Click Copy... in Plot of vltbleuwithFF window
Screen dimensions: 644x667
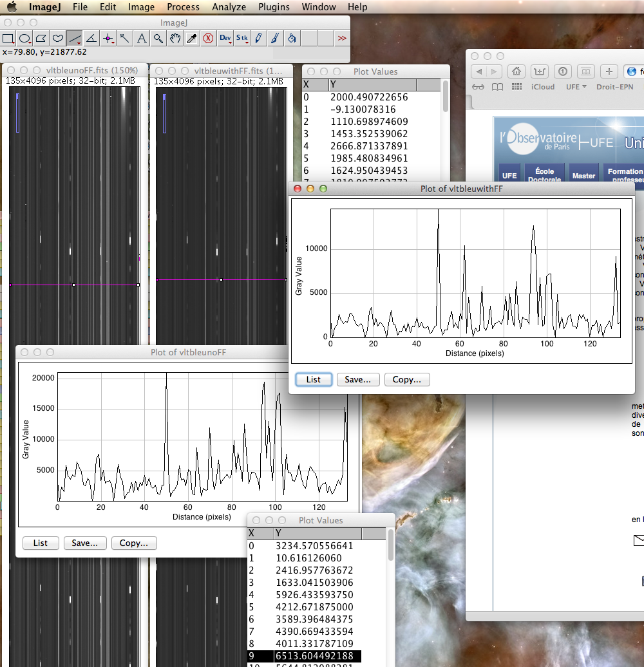click(407, 379)
